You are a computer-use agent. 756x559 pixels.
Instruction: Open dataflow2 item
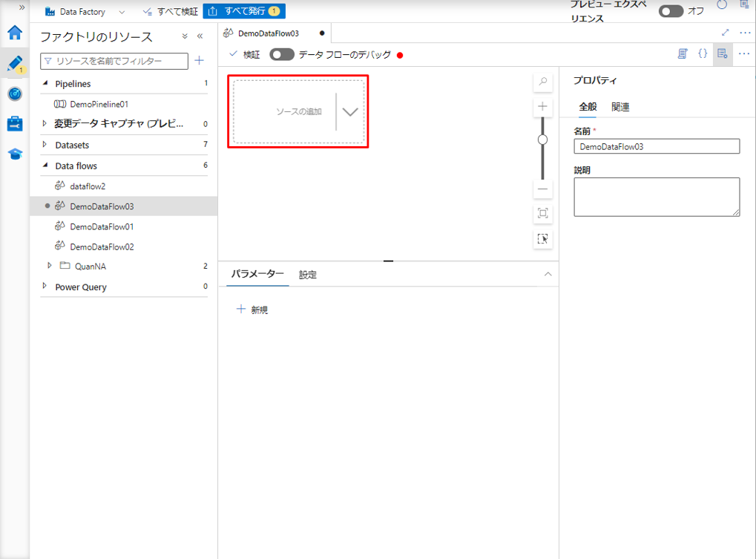coord(88,186)
